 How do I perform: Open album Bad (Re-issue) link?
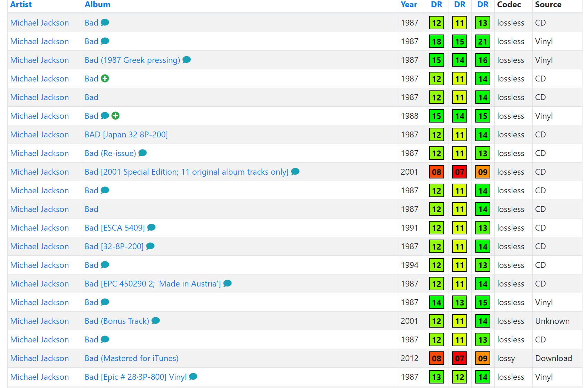pos(111,153)
